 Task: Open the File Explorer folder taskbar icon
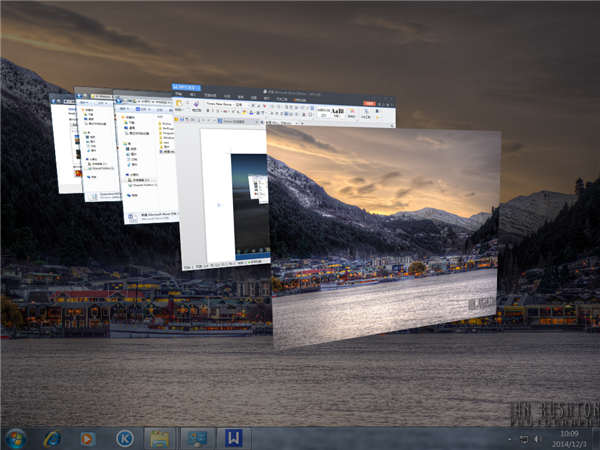[x=160, y=438]
